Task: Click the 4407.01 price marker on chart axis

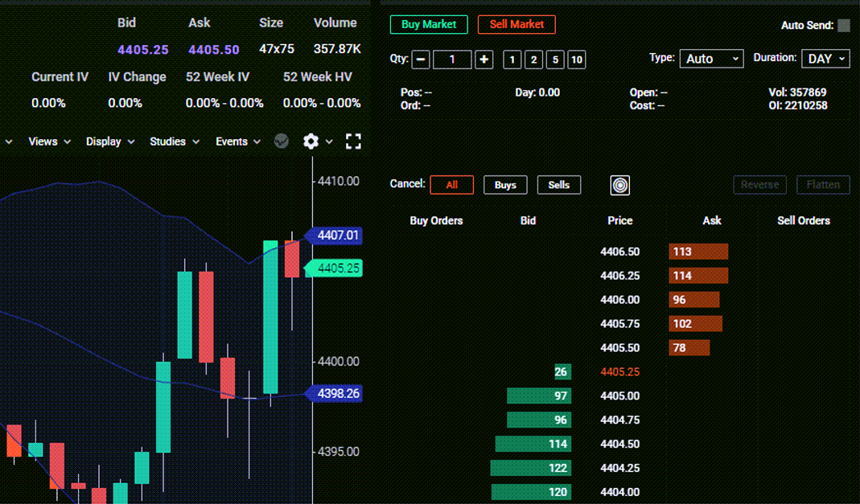Action: (338, 236)
